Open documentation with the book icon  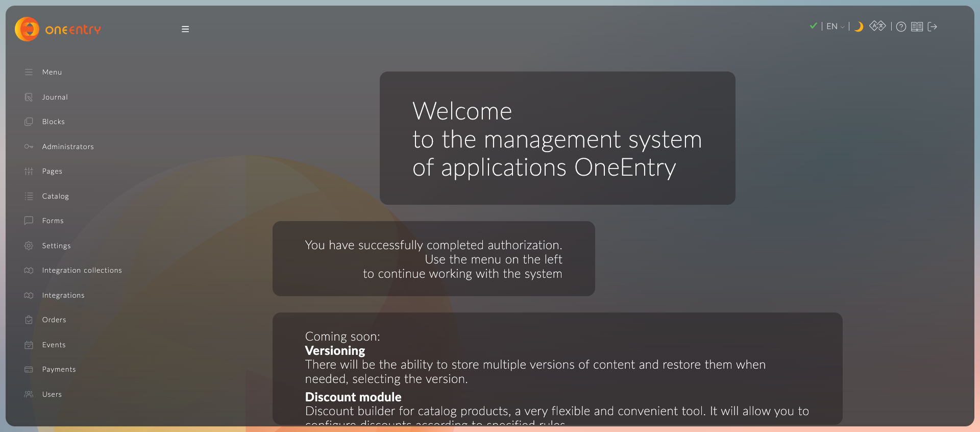917,27
